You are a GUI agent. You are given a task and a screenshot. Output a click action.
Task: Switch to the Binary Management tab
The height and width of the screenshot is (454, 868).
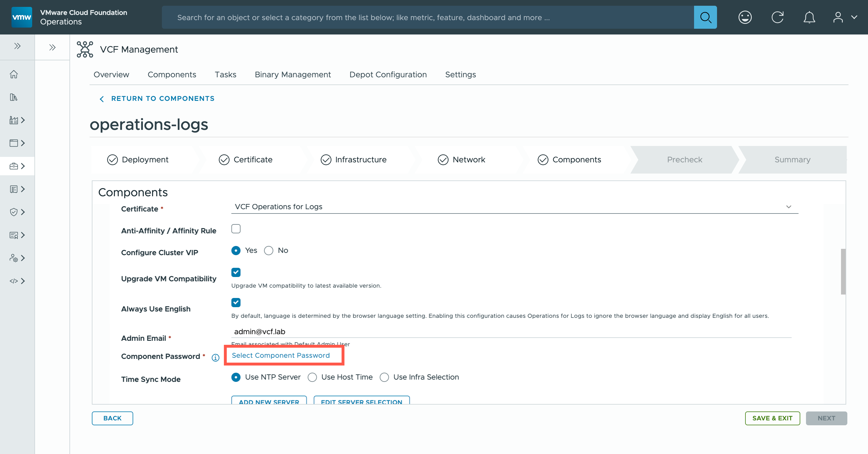(292, 74)
